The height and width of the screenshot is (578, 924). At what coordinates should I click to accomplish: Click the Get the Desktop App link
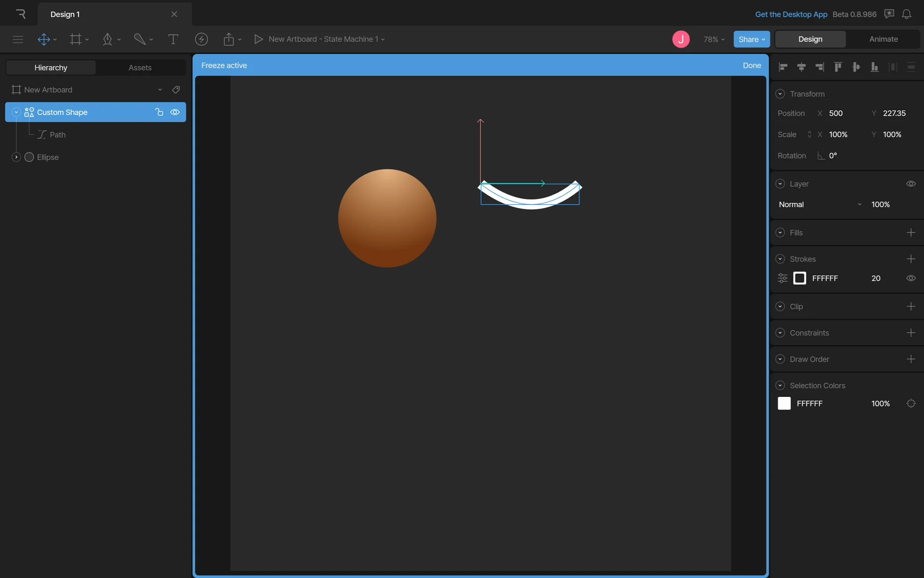pyautogui.click(x=791, y=14)
